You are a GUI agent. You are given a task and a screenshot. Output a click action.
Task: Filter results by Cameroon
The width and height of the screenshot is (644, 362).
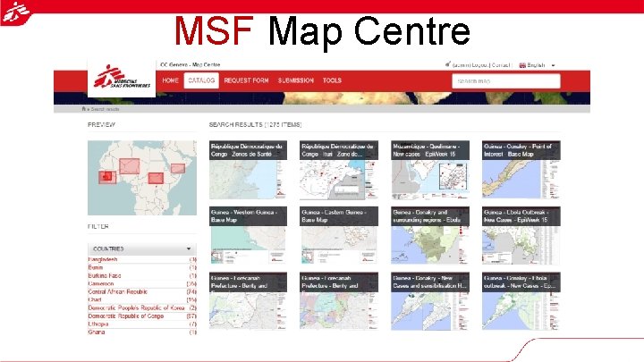tap(100, 283)
